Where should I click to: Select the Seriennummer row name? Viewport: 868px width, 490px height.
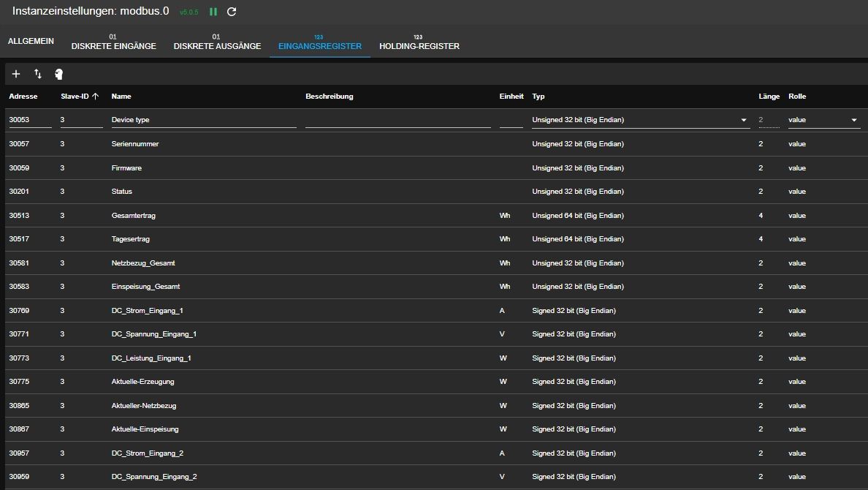click(135, 144)
